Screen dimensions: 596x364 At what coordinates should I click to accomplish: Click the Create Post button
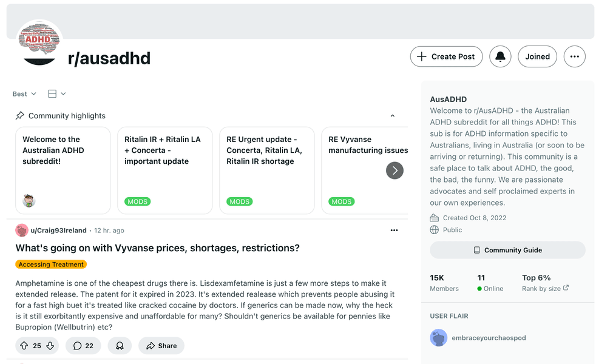(x=446, y=56)
